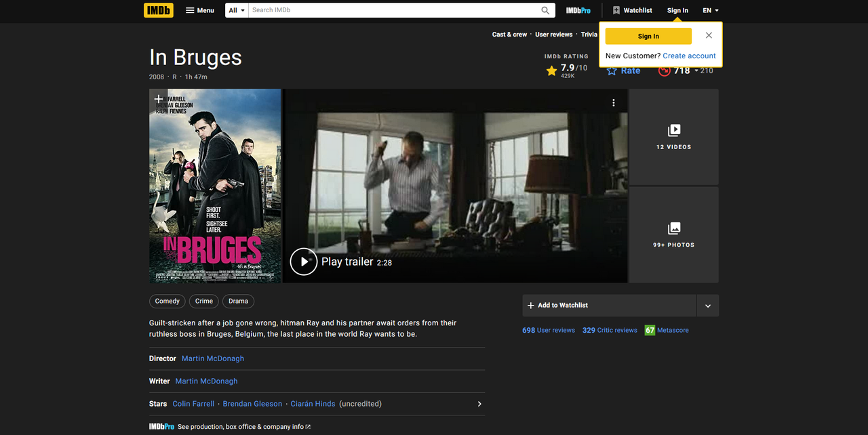Open IMDbPro from the header
This screenshot has height=435, width=868.
[x=578, y=10]
